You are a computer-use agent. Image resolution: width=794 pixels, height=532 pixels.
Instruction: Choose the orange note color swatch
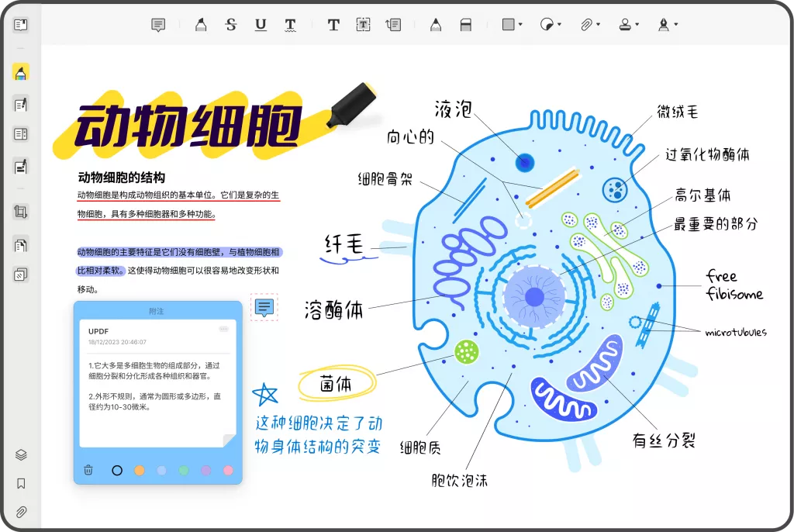point(140,470)
